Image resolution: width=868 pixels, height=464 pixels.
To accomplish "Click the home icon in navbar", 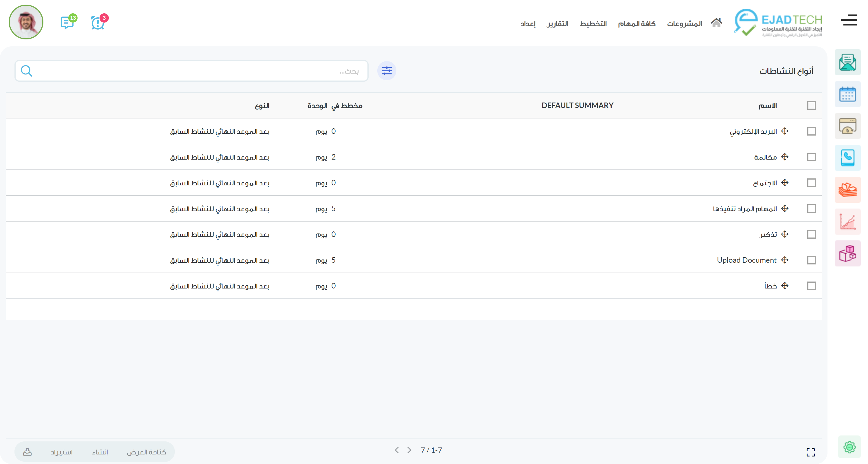I will click(716, 23).
